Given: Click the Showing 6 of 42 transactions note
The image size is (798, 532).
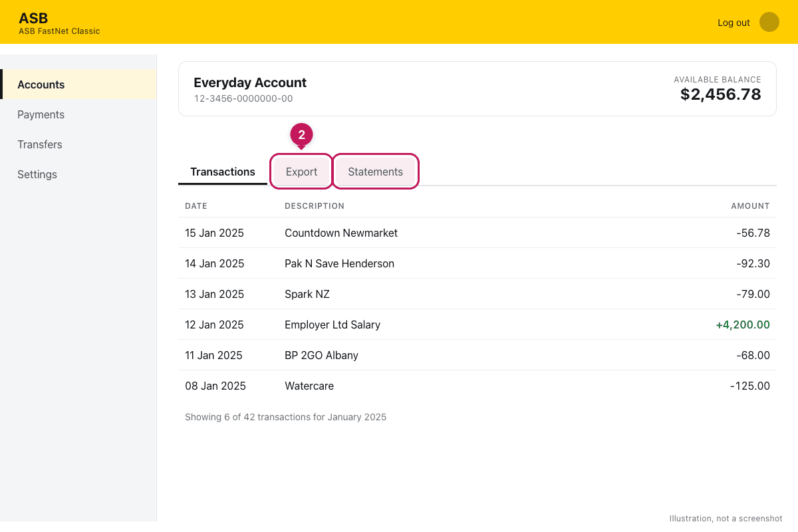Looking at the screenshot, I should click(285, 417).
